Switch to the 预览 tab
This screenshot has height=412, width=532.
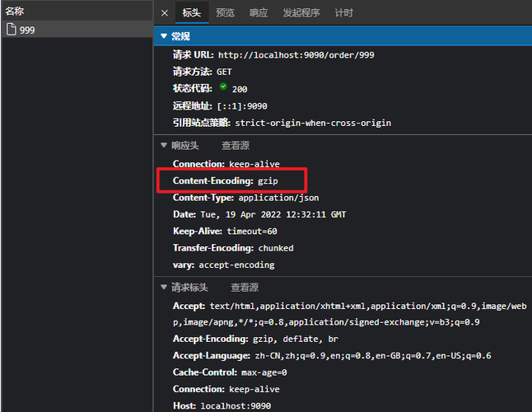tap(226, 13)
